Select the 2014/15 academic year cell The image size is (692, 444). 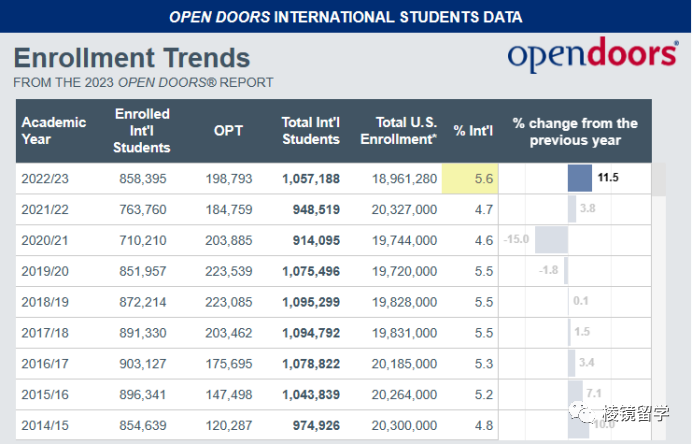pos(45,425)
